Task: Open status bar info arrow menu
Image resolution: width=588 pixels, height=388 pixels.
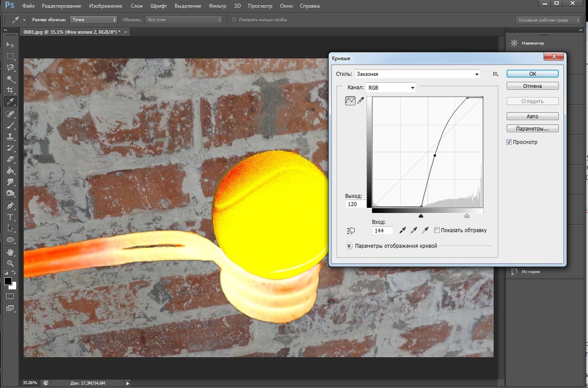Action: (x=128, y=382)
